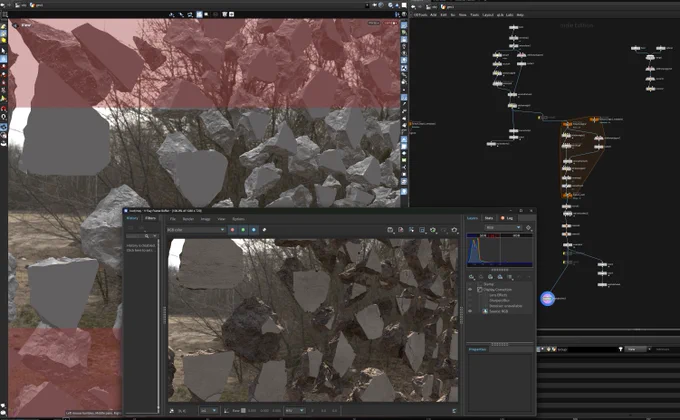
Task: Switch to the Stats tab
Action: [x=489, y=218]
